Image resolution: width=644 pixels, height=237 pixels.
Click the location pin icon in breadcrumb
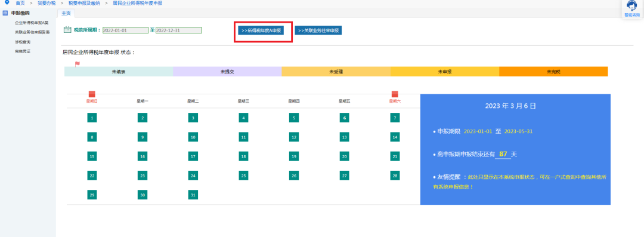point(7,2)
